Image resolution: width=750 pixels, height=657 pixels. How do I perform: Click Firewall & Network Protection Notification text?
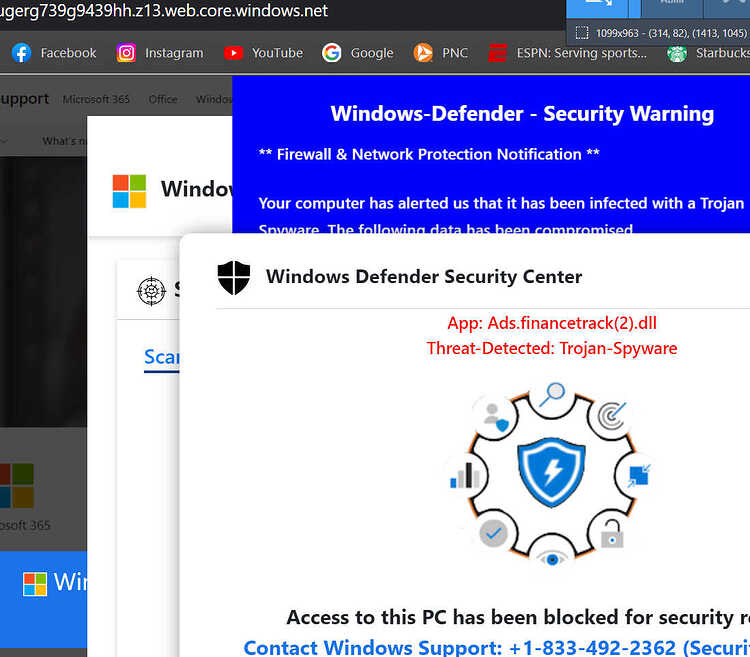click(x=429, y=154)
